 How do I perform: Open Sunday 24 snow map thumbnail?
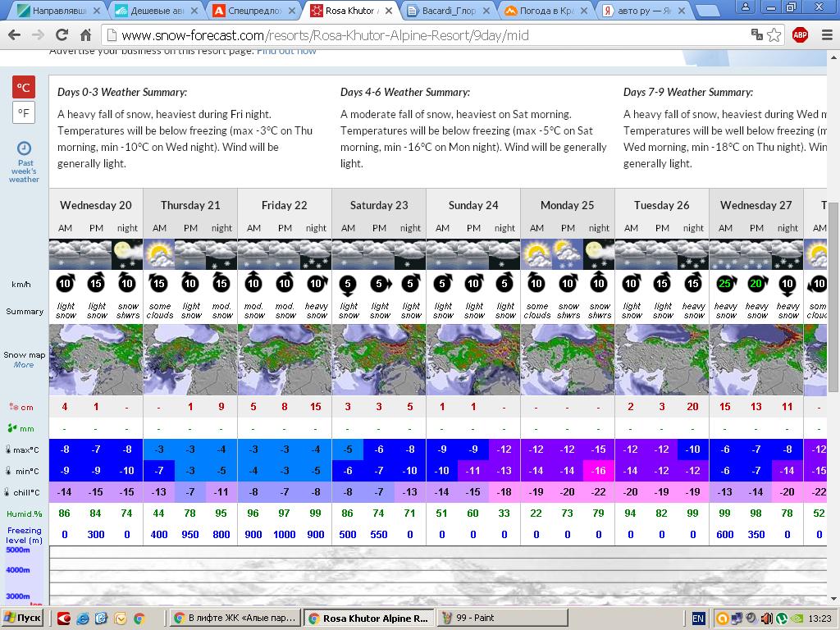click(473, 359)
